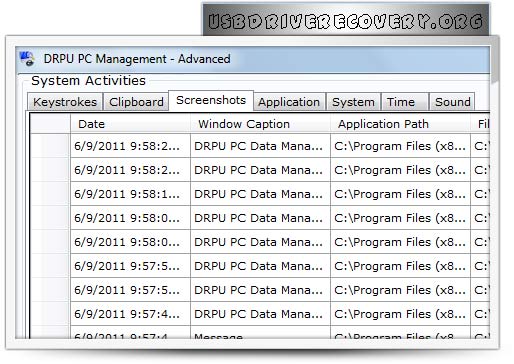Click the DRPU PC Management title bar icon
Image resolution: width=514 pixels, height=364 pixels.
tap(27, 59)
